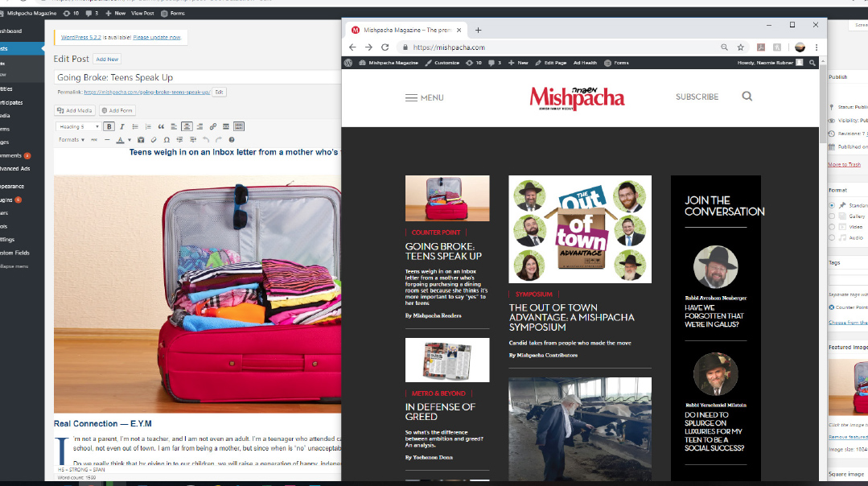Redo edit in post editor

coord(219,140)
